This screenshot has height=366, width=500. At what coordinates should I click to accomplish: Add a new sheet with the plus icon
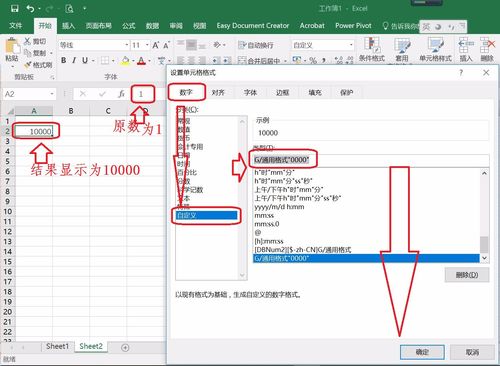tap(125, 348)
